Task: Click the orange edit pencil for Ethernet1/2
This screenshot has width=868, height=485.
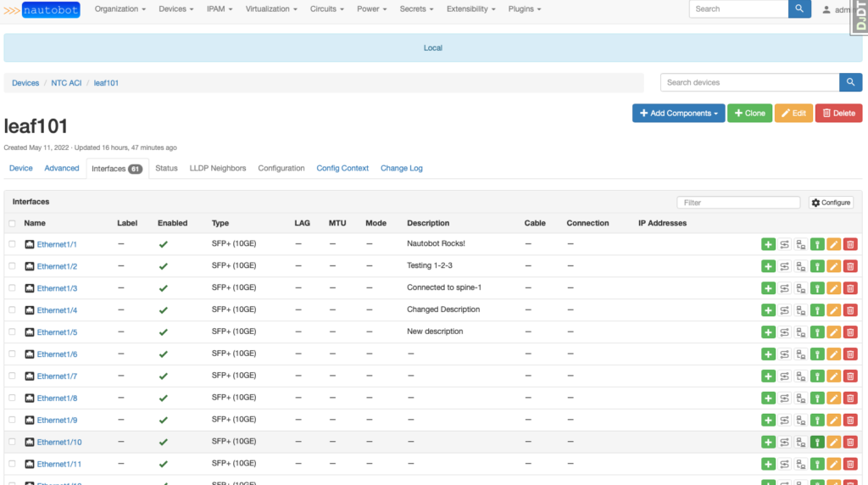Action: click(x=834, y=266)
